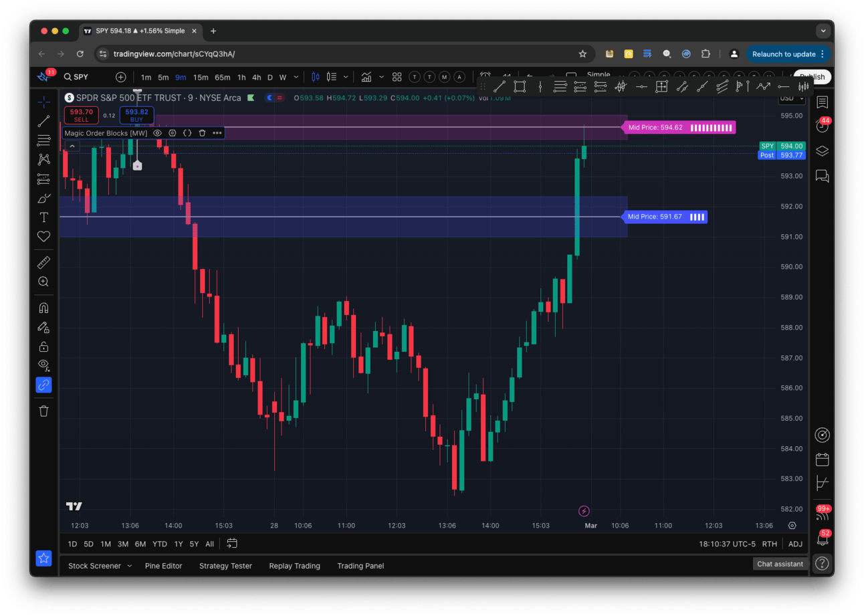Toggle magnet mode
864x616 pixels.
pos(43,308)
